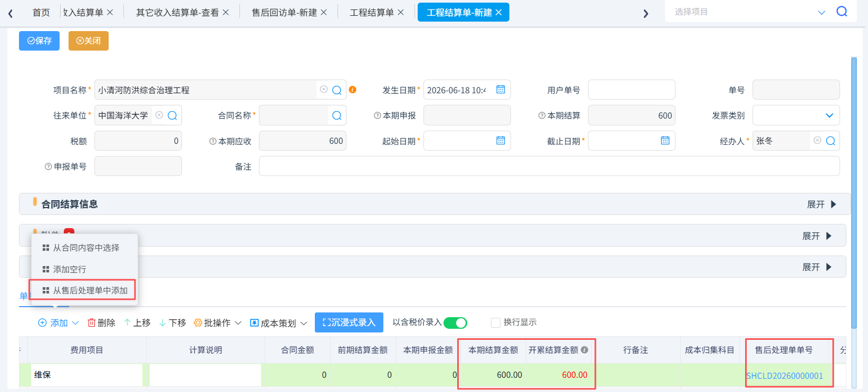Click the help icon beside 本期申报

(377, 115)
